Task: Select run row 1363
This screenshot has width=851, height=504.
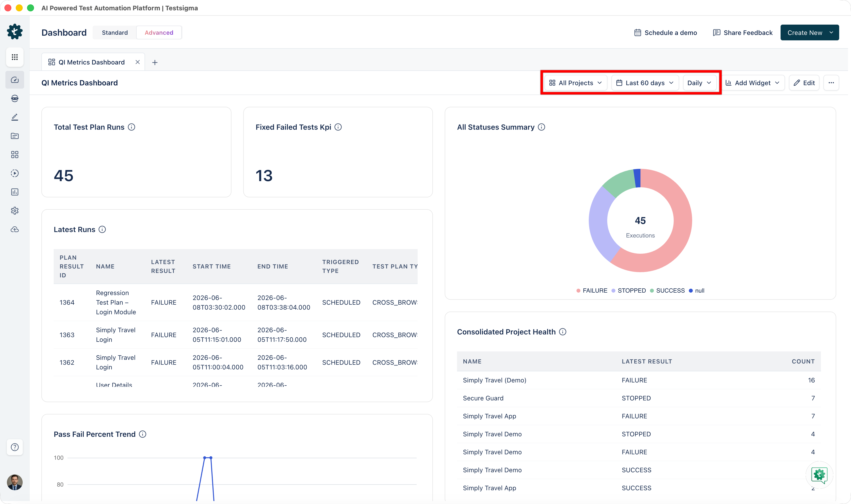Action: click(235, 335)
